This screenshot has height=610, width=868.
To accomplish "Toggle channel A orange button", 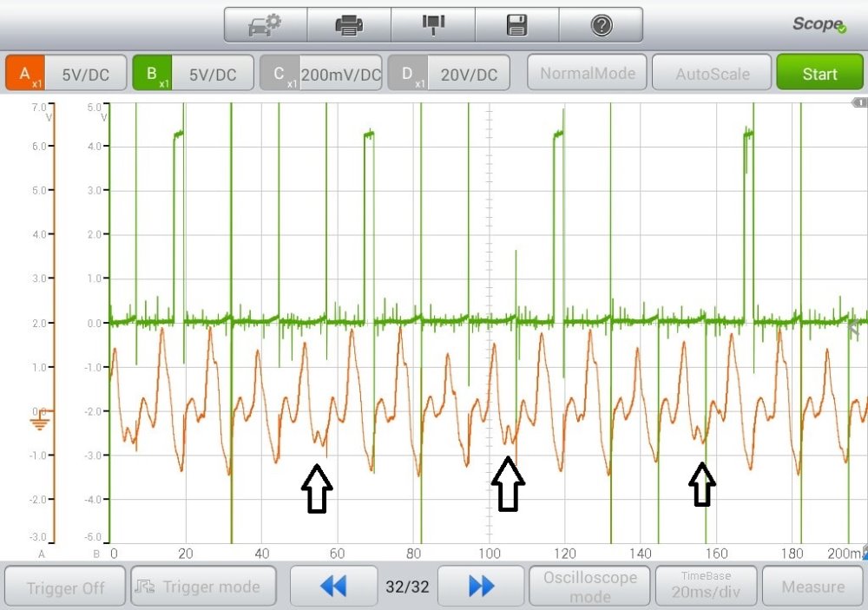I will 25,74.
